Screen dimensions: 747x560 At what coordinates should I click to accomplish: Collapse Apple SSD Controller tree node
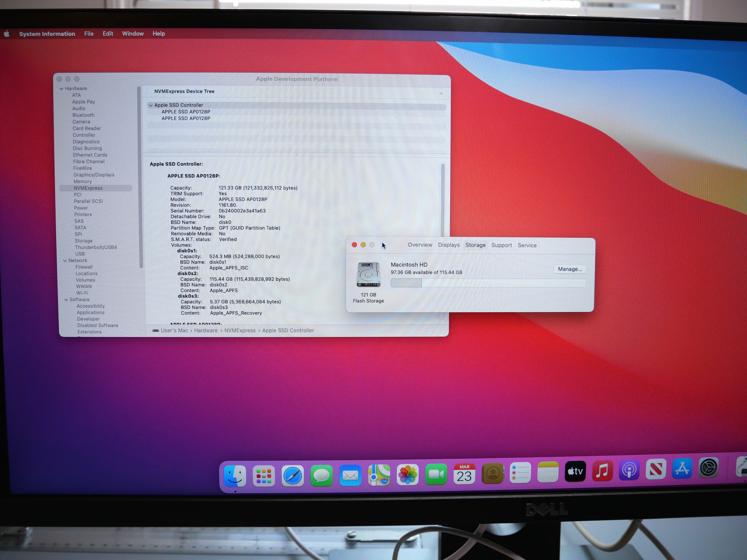151,105
